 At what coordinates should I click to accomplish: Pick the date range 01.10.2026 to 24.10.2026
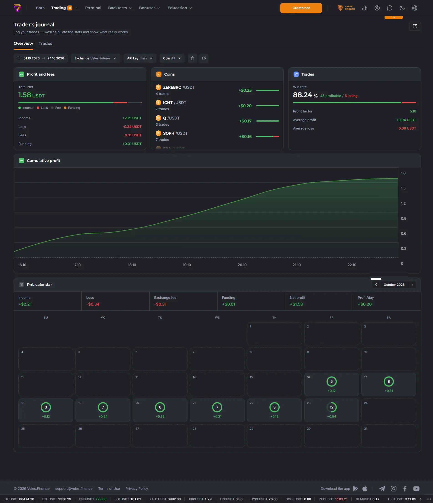41,58
